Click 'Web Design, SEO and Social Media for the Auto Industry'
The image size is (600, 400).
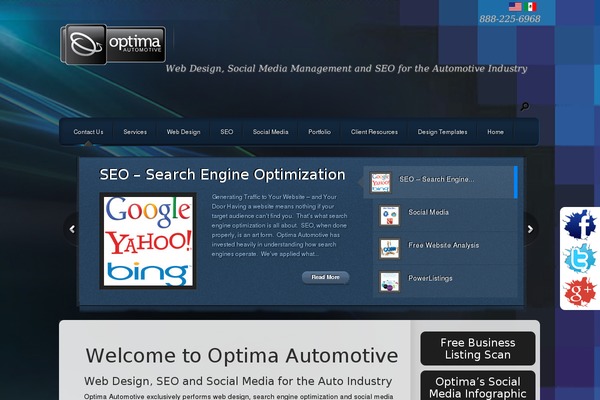238,381
